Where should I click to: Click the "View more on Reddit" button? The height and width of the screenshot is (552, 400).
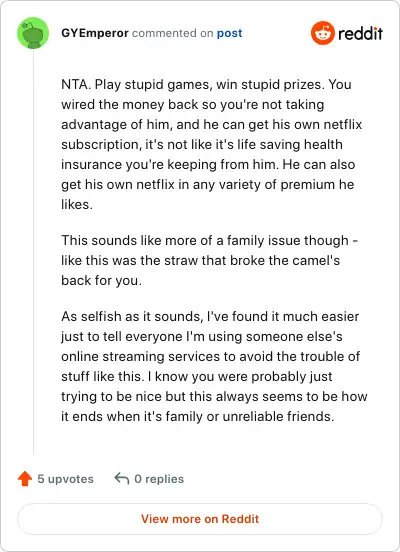tap(200, 519)
